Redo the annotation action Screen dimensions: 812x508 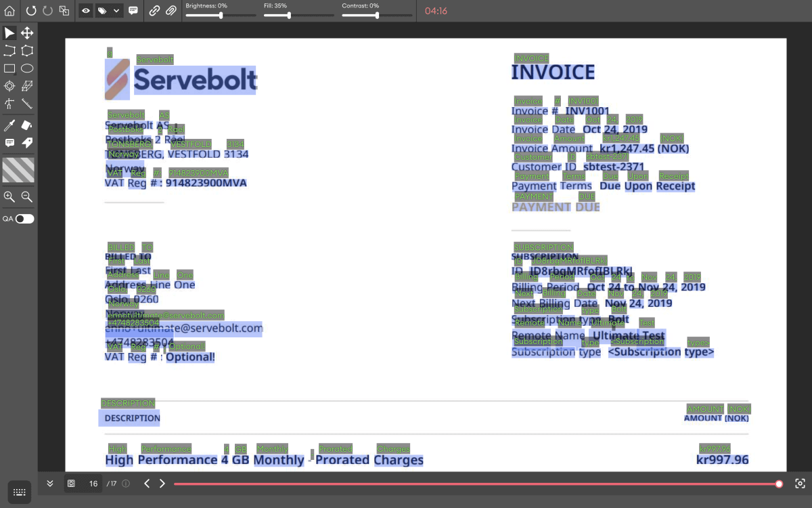[47, 11]
